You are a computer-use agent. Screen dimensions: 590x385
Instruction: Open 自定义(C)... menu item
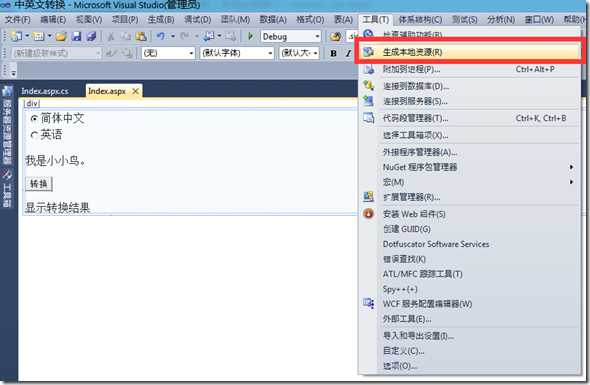(x=470, y=351)
